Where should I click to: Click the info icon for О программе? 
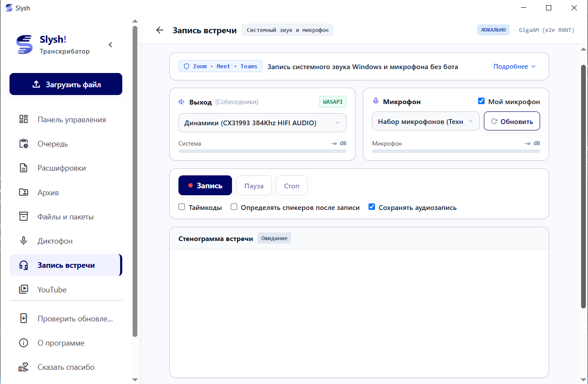[23, 343]
